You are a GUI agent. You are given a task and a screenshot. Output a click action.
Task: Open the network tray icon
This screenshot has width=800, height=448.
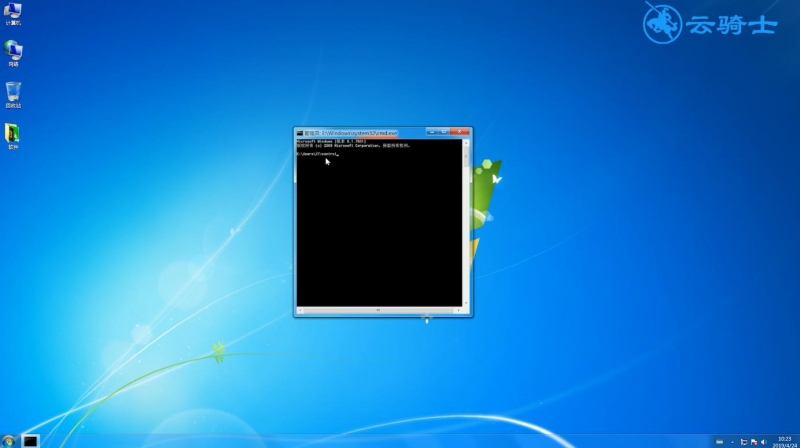tap(744, 442)
